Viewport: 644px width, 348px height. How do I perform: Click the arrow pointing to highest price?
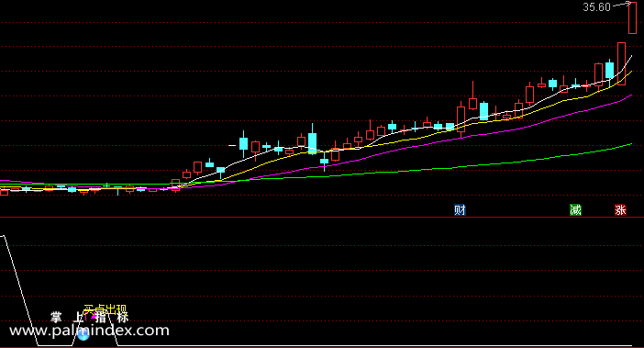[622, 5]
